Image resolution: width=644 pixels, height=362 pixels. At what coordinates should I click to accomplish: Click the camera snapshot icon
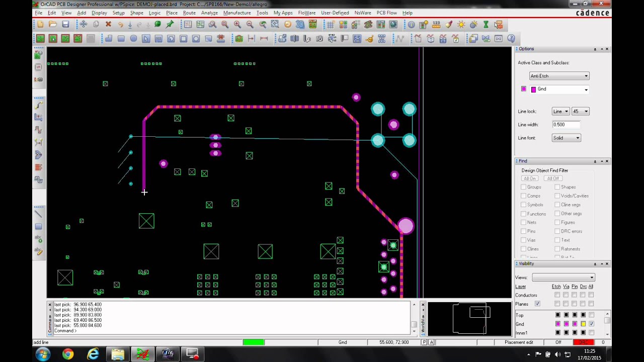tap(319, 38)
